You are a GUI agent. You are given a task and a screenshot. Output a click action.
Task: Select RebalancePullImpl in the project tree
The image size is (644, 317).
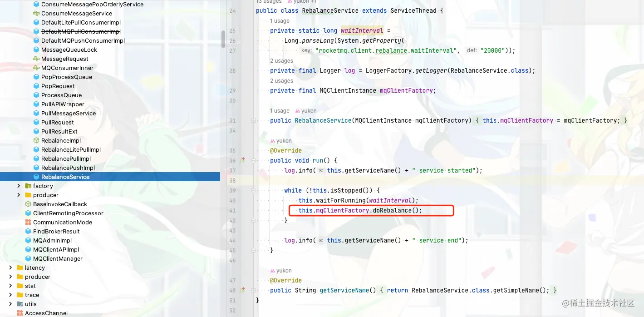(x=66, y=158)
